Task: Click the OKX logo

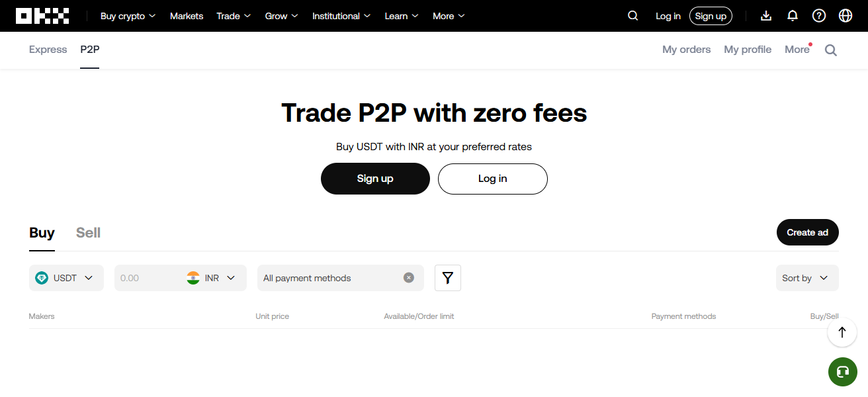Action: click(42, 15)
